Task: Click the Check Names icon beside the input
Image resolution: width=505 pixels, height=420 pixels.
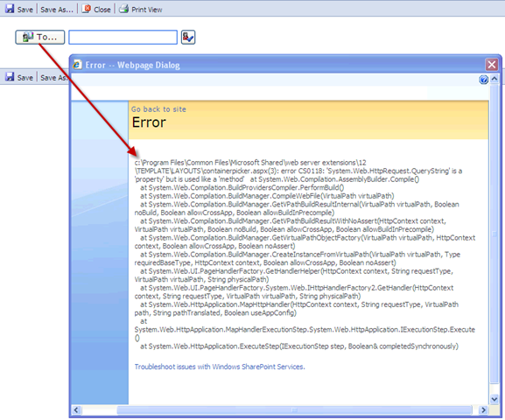Action: [188, 37]
